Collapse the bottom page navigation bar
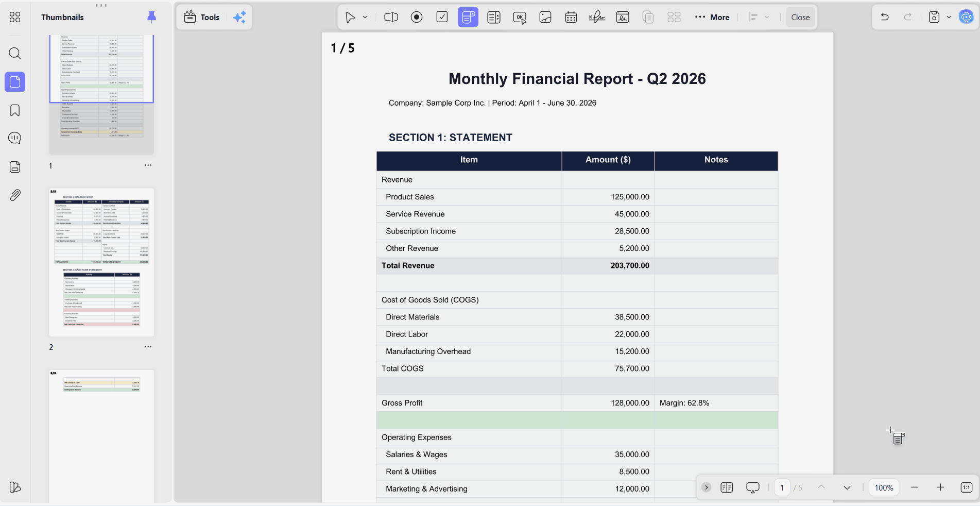980x506 pixels. point(707,487)
